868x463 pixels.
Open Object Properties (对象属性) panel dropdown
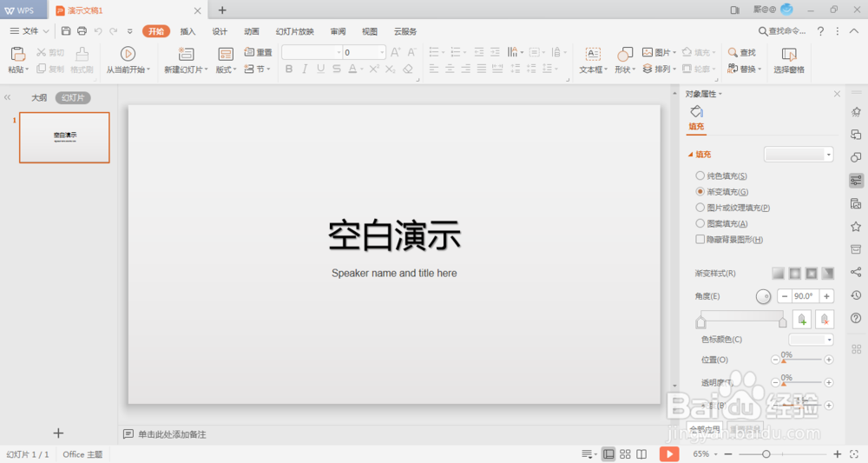pyautogui.click(x=704, y=94)
